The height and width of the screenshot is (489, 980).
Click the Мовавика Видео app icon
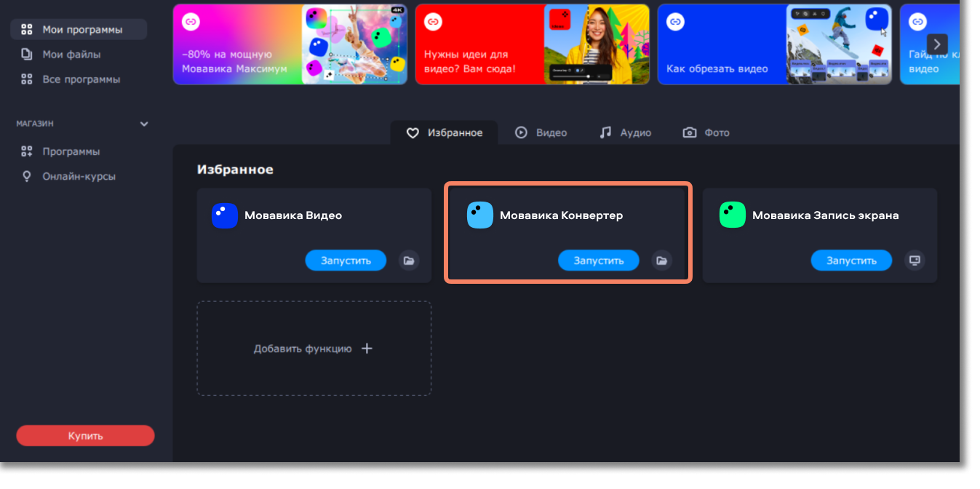tap(225, 215)
